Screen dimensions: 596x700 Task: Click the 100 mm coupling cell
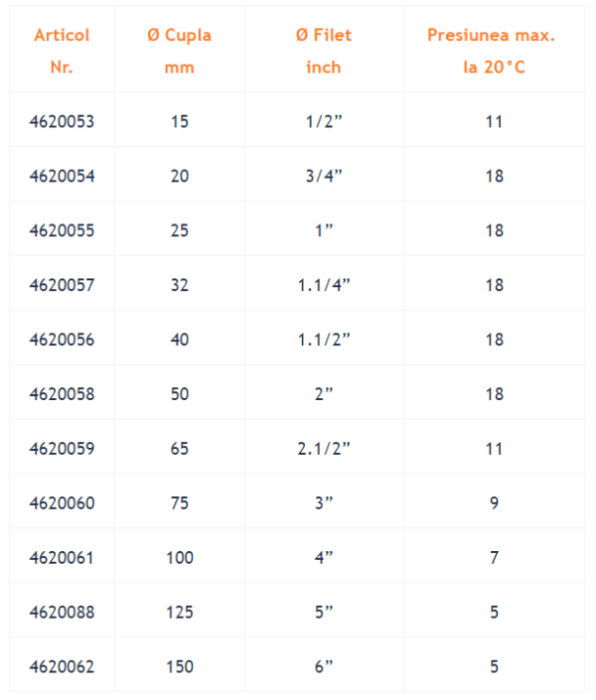[x=180, y=558]
